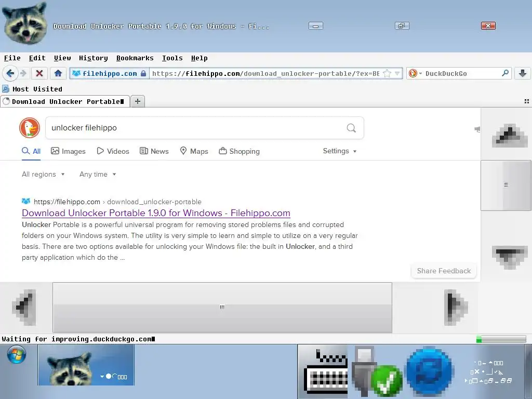The height and width of the screenshot is (399, 532).
Task: Select the Download Unlocker Portable tab
Action: 65,101
